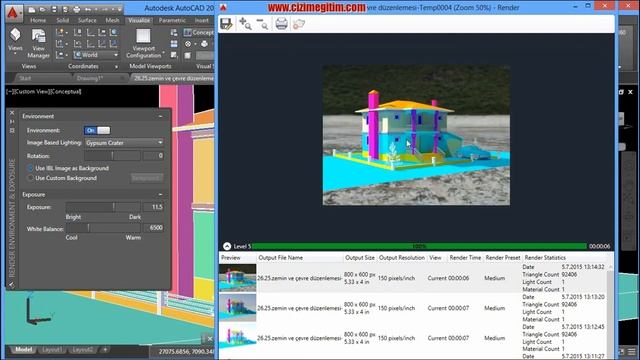Open the UCS light bulb icon dropdown arrow

click(67, 32)
